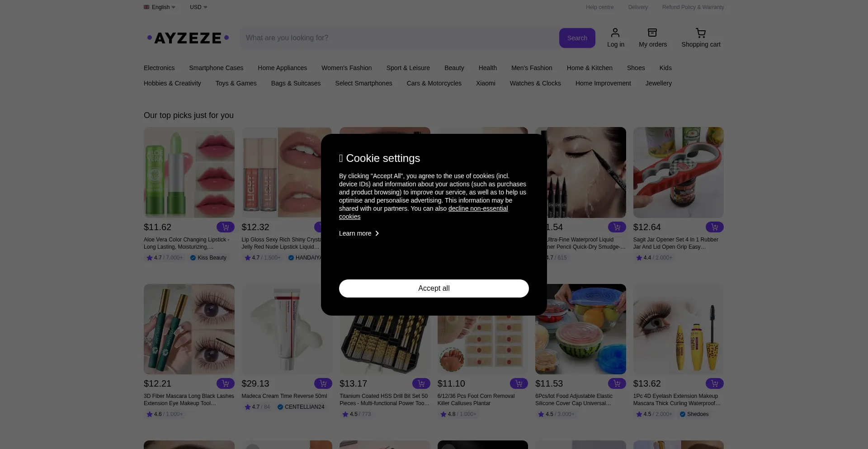The height and width of the screenshot is (449, 868).
Task: Add Titanium HSS Drill Bit Set to cart
Action: pos(421,383)
